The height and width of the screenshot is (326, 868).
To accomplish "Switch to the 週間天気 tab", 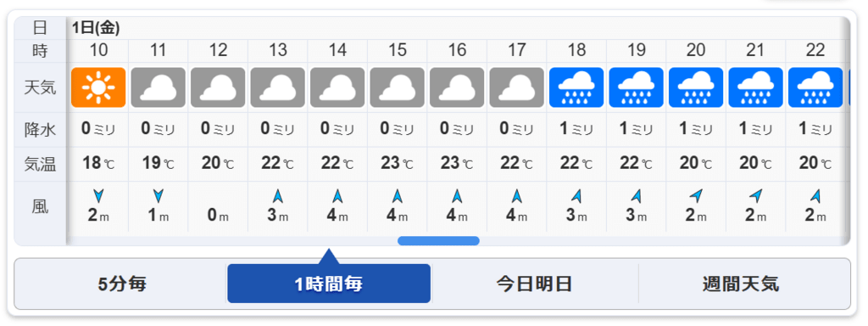I will (741, 284).
